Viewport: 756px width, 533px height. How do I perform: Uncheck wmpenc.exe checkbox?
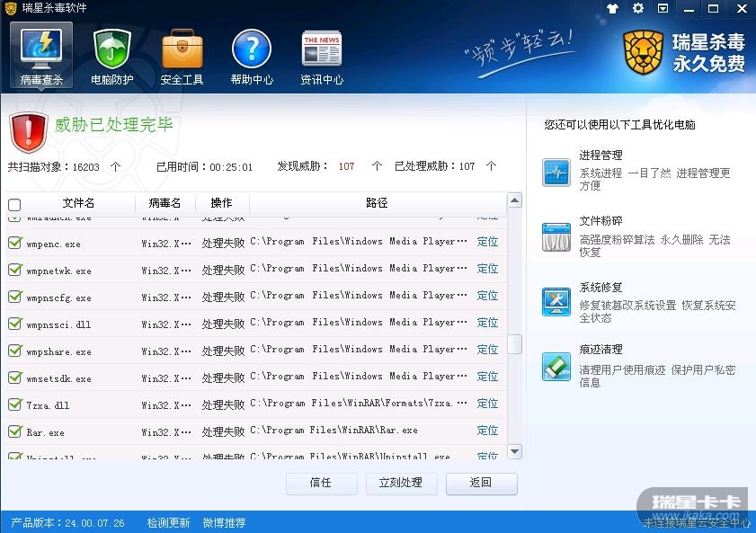pyautogui.click(x=15, y=243)
